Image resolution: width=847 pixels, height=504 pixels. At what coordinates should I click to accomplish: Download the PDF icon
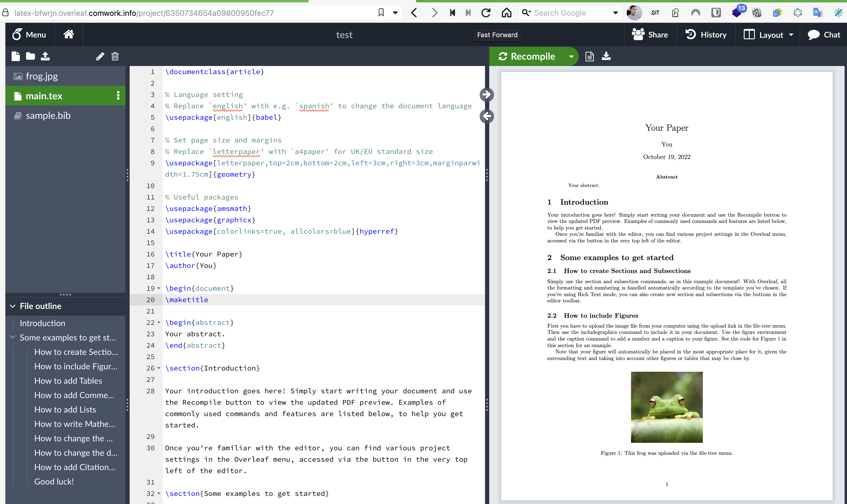607,56
